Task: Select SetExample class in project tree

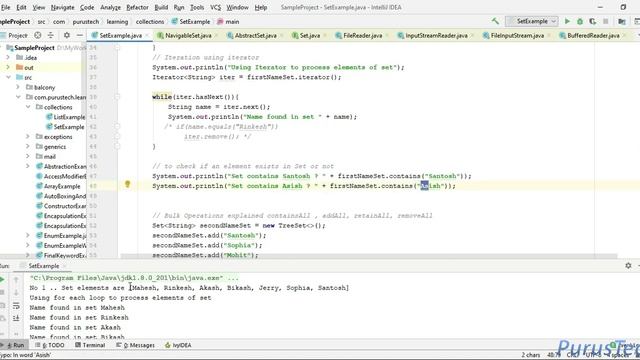Action: 65,127
